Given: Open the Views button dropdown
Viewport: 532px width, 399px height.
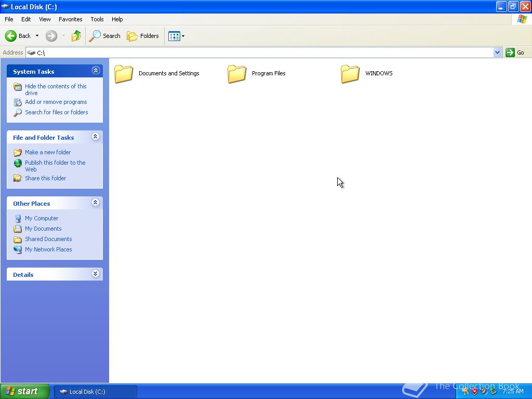Looking at the screenshot, I should coord(177,36).
